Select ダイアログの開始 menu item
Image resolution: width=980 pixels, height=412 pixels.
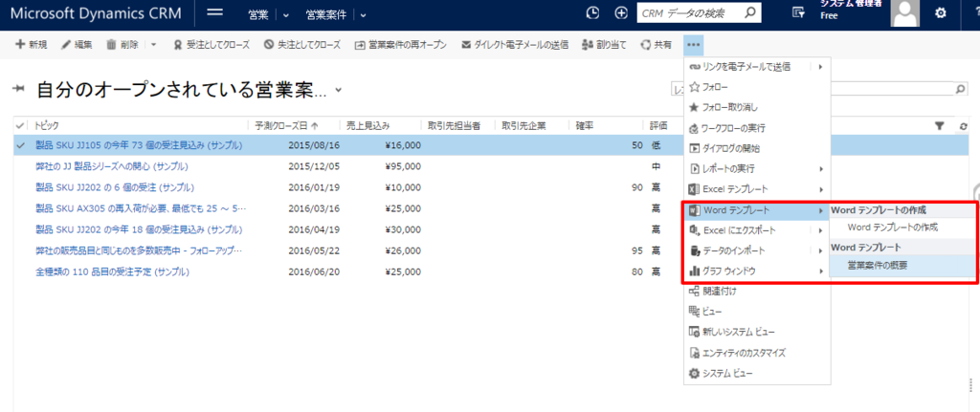pos(757,148)
